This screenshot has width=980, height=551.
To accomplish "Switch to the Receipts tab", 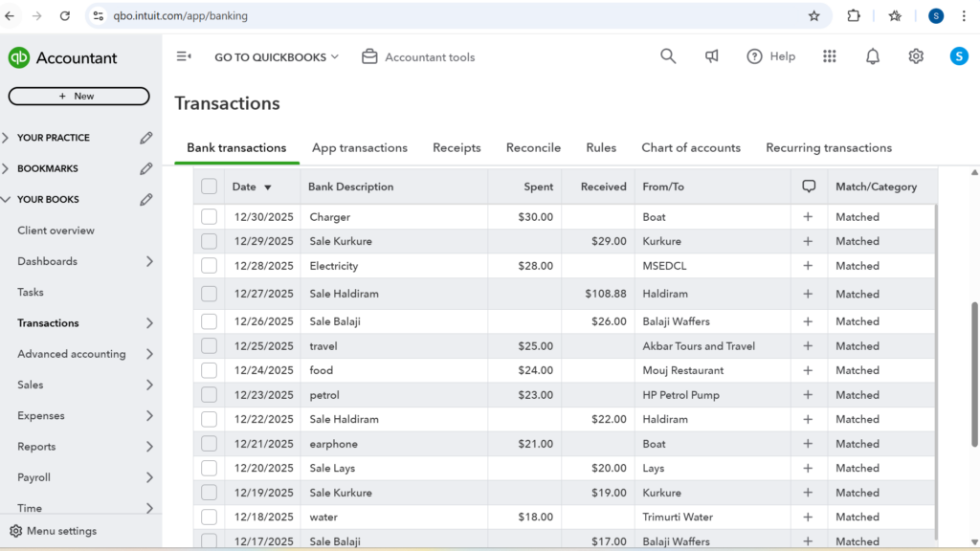I will click(x=457, y=148).
